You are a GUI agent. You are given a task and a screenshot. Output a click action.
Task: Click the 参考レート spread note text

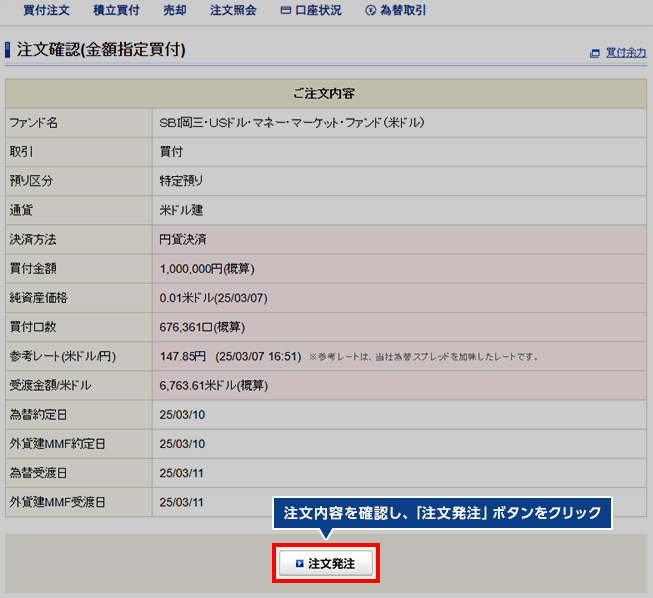[424, 357]
